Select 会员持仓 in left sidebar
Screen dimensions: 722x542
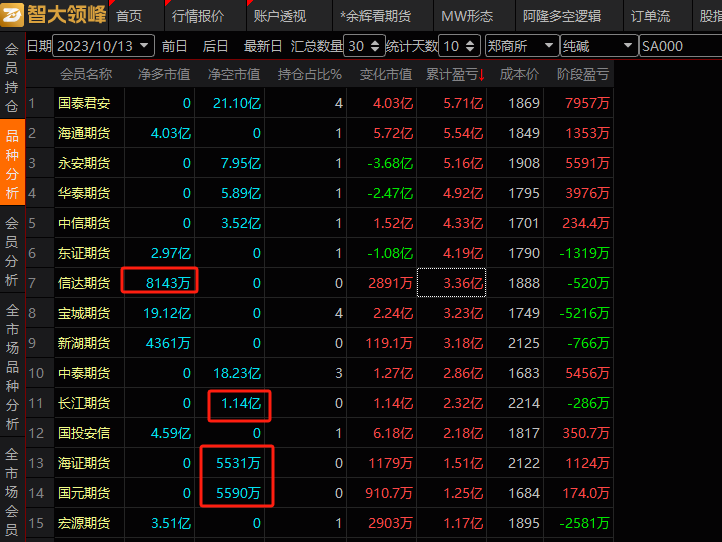pyautogui.click(x=12, y=77)
